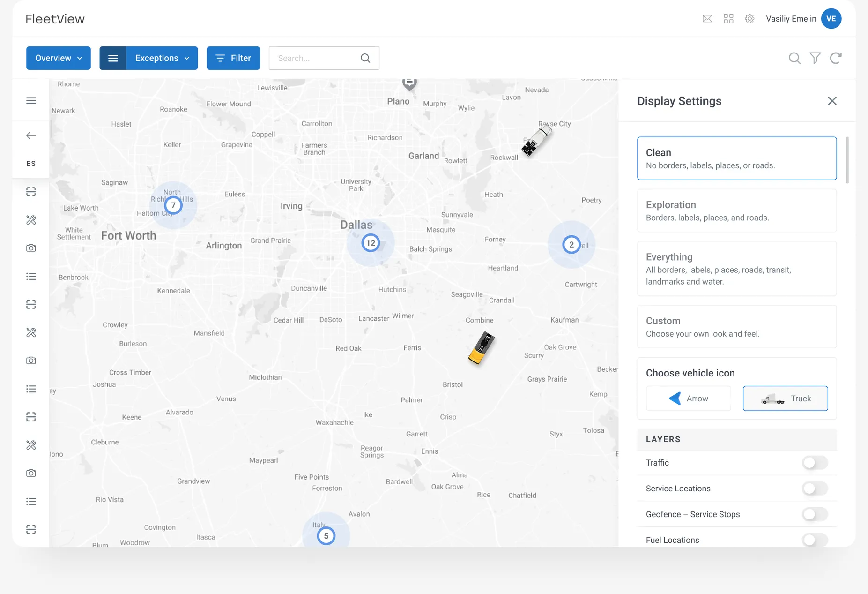Click the magnifier icon beside the funnel icon

coord(794,58)
